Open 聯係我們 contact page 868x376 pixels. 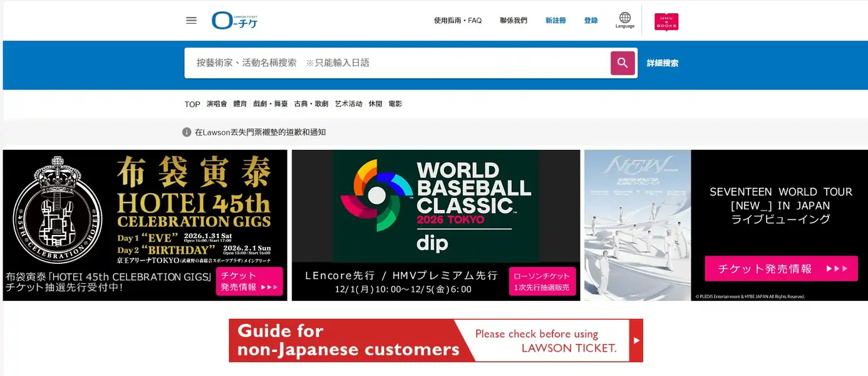tap(514, 21)
